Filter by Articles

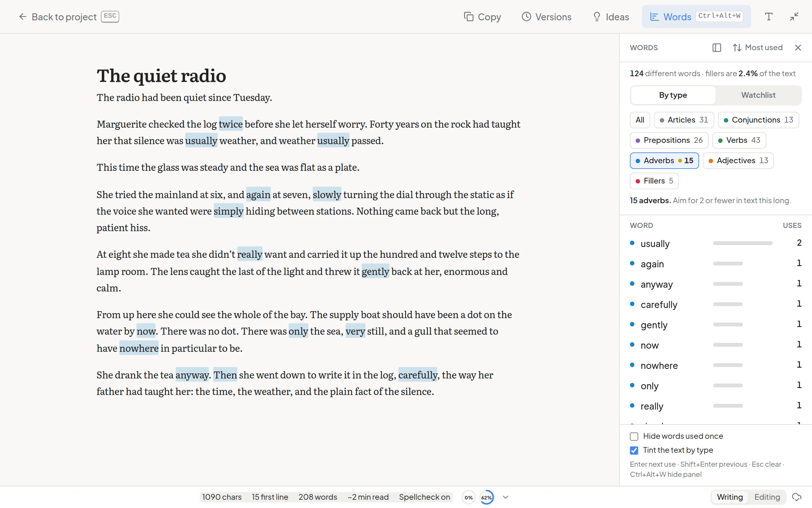(684, 120)
